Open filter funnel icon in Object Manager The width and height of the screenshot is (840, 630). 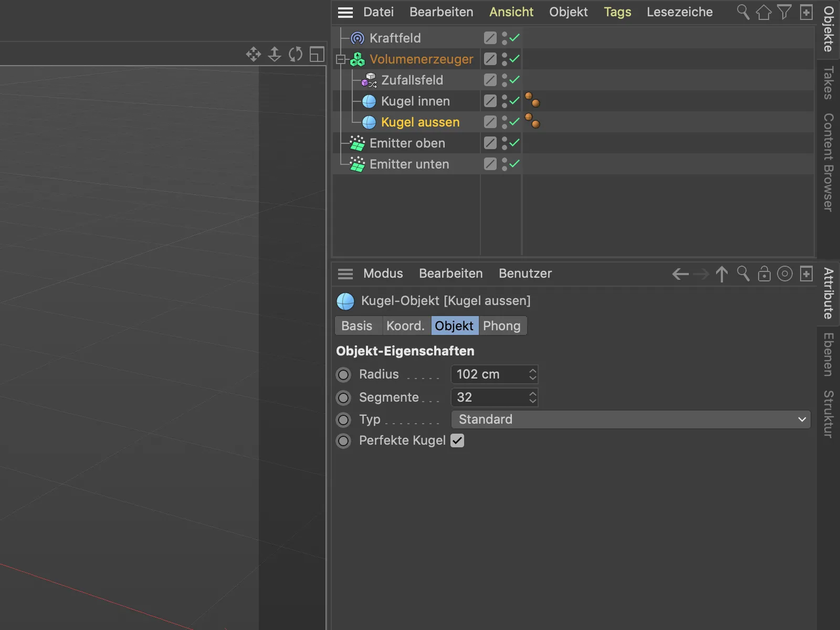[x=784, y=12]
